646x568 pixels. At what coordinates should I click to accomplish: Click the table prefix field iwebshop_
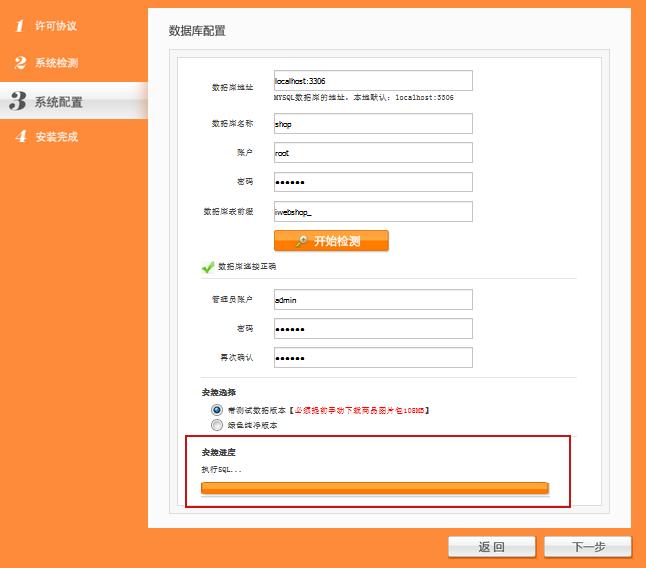[x=373, y=212]
